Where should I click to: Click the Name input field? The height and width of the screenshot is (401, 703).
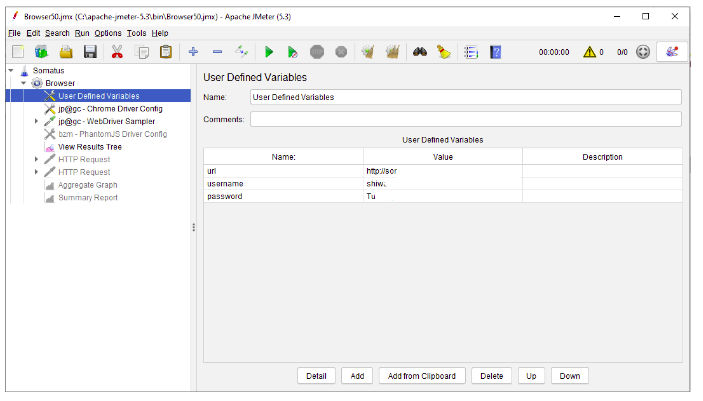pyautogui.click(x=466, y=97)
